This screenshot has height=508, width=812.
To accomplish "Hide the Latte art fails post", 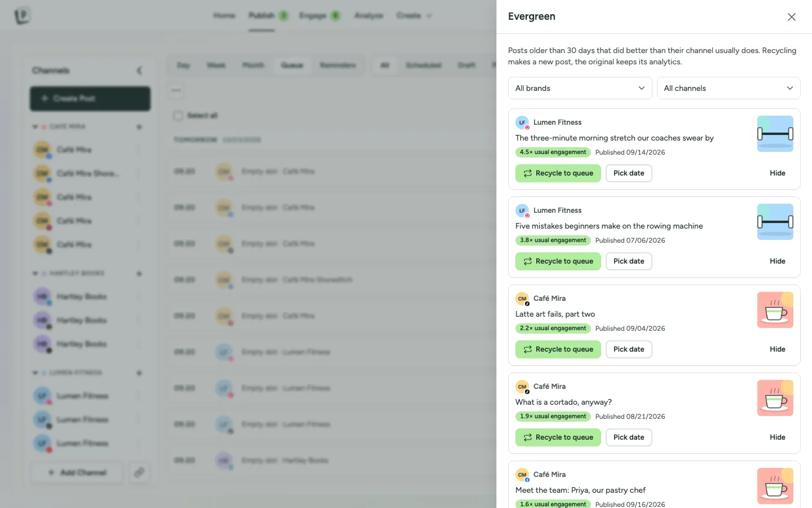I will [x=778, y=349].
